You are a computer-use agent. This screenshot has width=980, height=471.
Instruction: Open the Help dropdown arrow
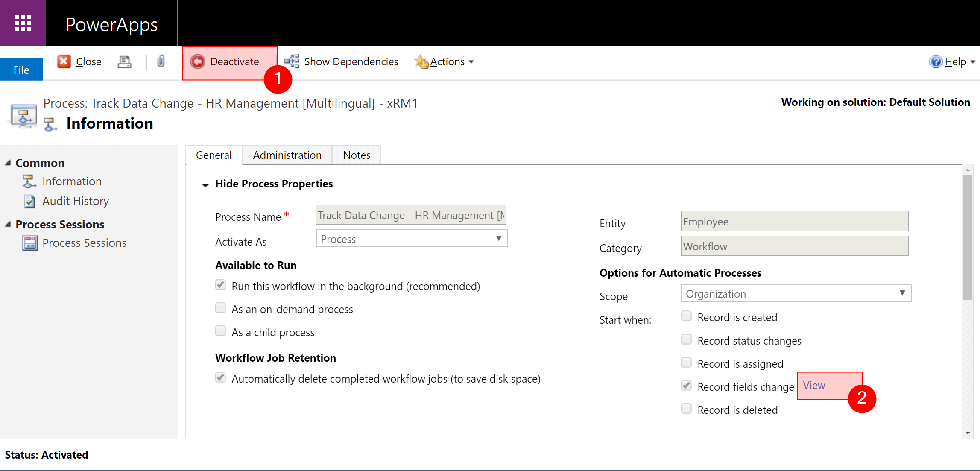coord(972,62)
